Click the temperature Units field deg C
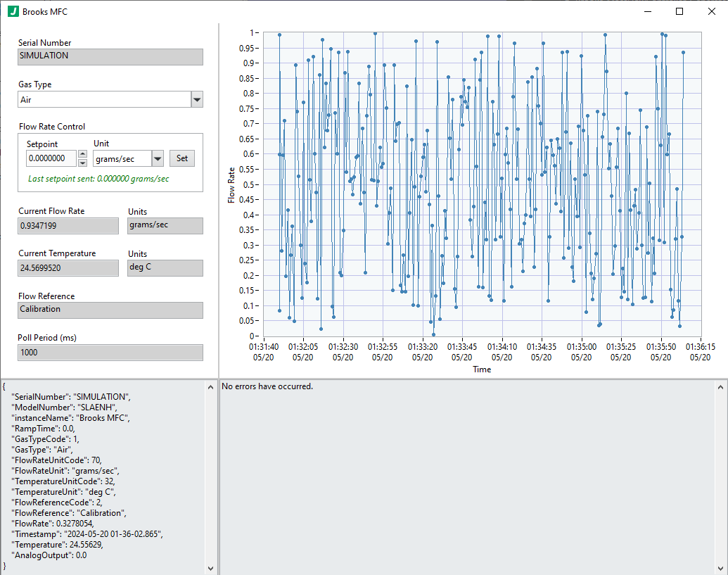The image size is (728, 575). point(165,268)
